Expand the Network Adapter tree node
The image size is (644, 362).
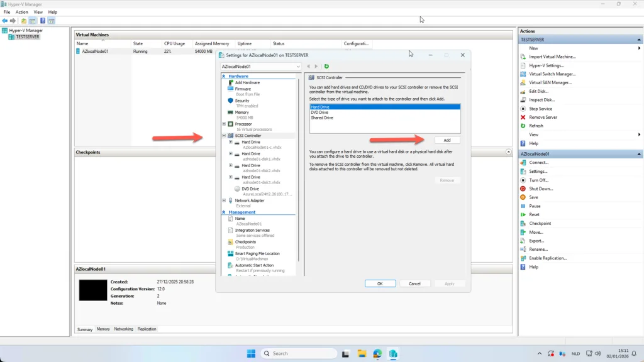224,200
